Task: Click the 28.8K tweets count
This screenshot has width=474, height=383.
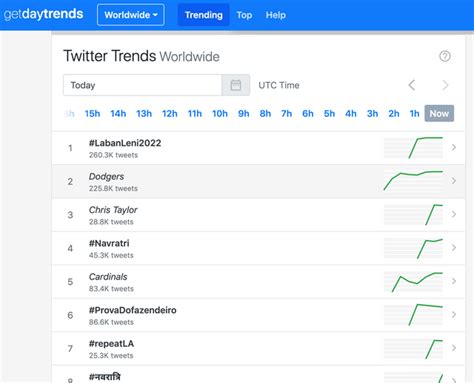Action: point(111,222)
